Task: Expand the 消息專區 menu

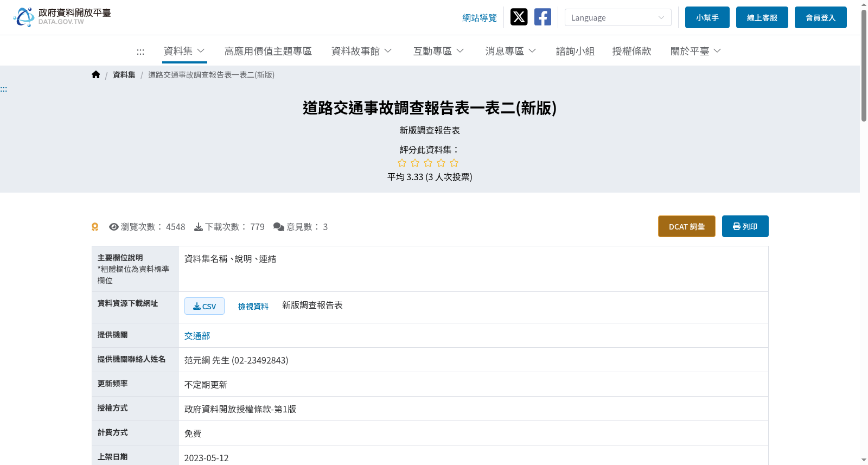Action: click(510, 51)
